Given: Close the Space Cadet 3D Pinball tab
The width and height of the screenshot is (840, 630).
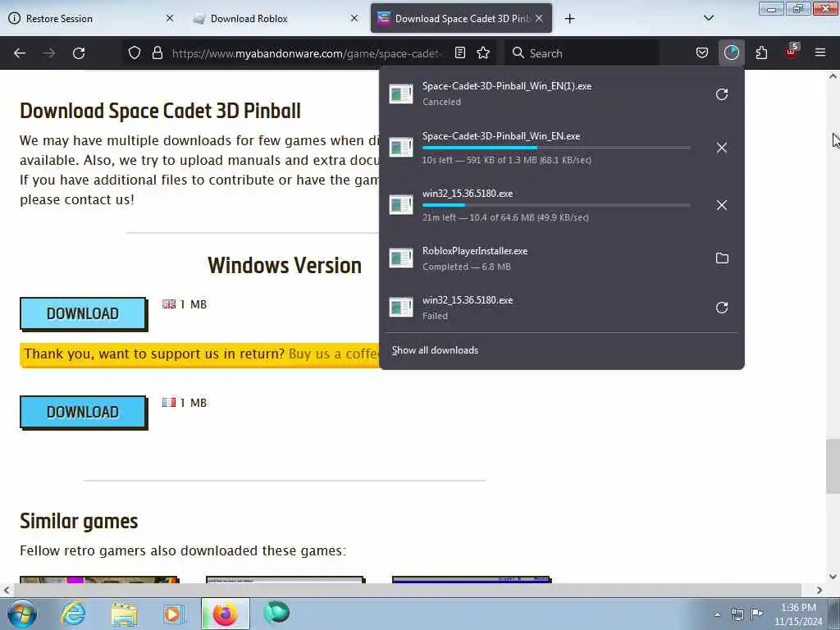Looking at the screenshot, I should tap(539, 18).
